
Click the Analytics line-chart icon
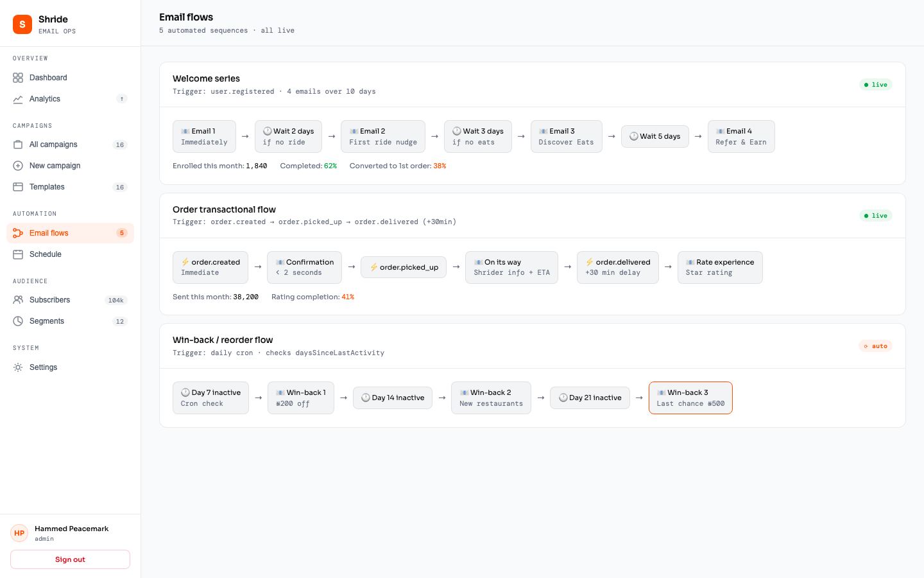point(18,99)
